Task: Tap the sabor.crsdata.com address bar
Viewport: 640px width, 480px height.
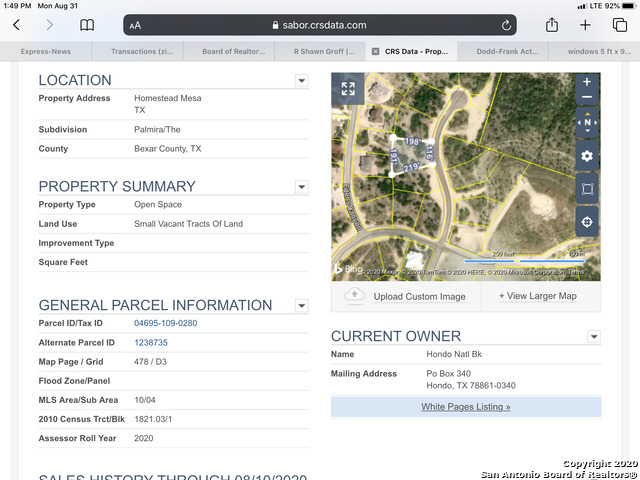Action: [320, 25]
